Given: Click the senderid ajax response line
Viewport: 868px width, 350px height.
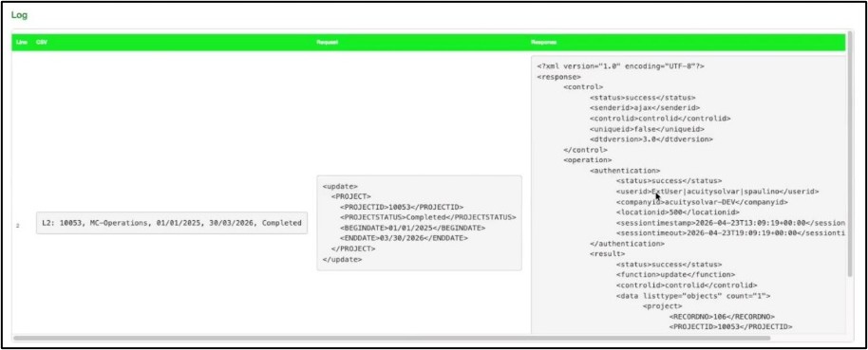Looking at the screenshot, I should (645, 108).
